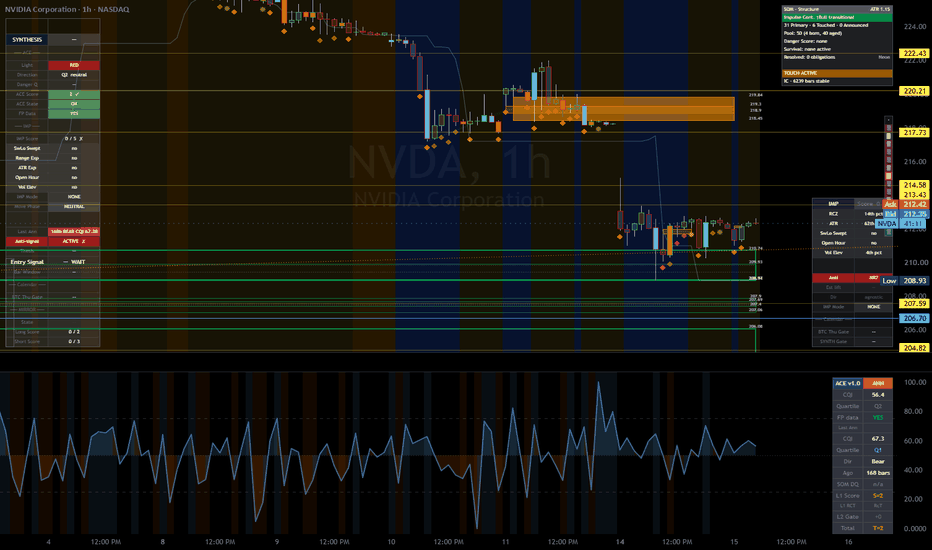Select the 222.43 price level label
This screenshot has width=932, height=550.
[x=915, y=53]
